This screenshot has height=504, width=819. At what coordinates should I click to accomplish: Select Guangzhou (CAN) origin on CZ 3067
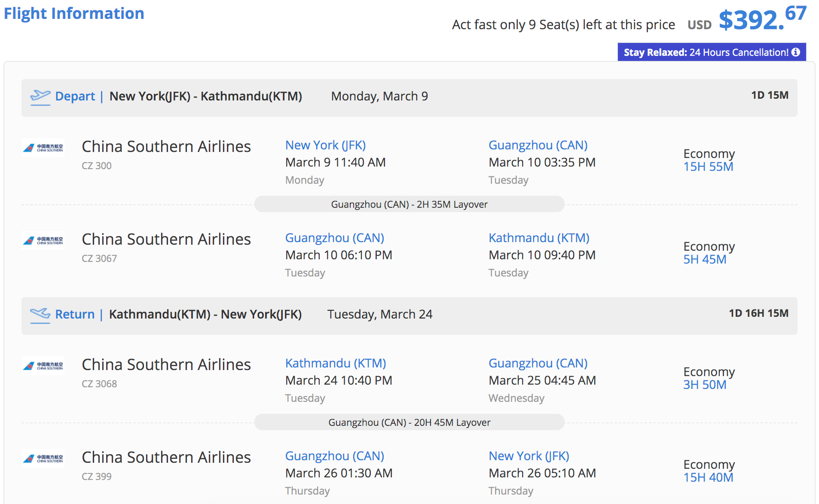[334, 238]
